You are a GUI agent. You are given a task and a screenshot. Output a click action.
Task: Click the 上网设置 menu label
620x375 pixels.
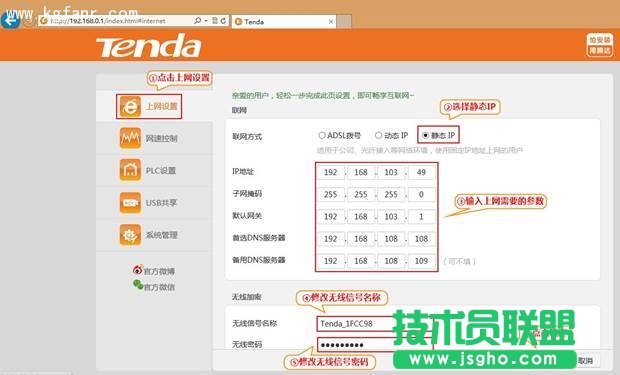(162, 106)
